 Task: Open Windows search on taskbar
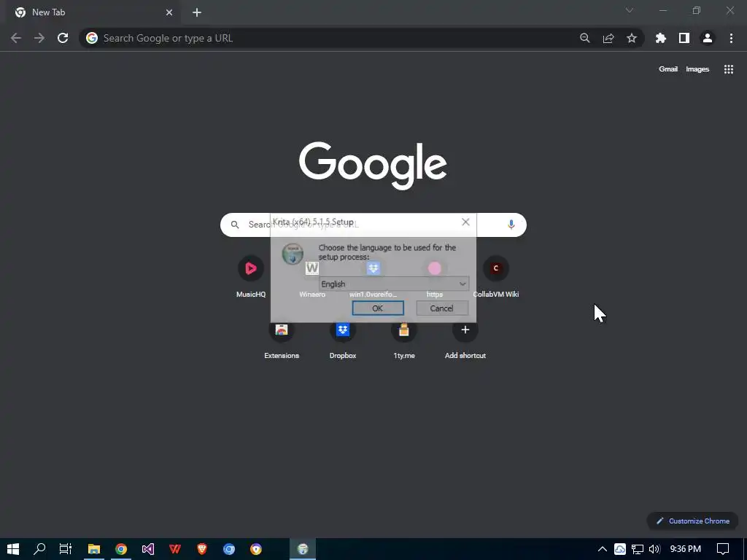[39, 549]
